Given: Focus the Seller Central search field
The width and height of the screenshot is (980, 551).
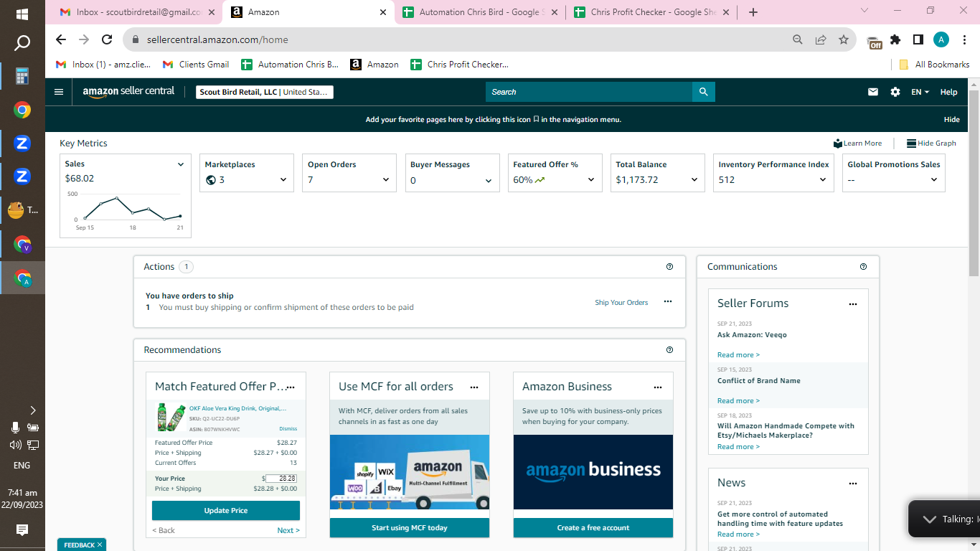Looking at the screenshot, I should coord(589,92).
